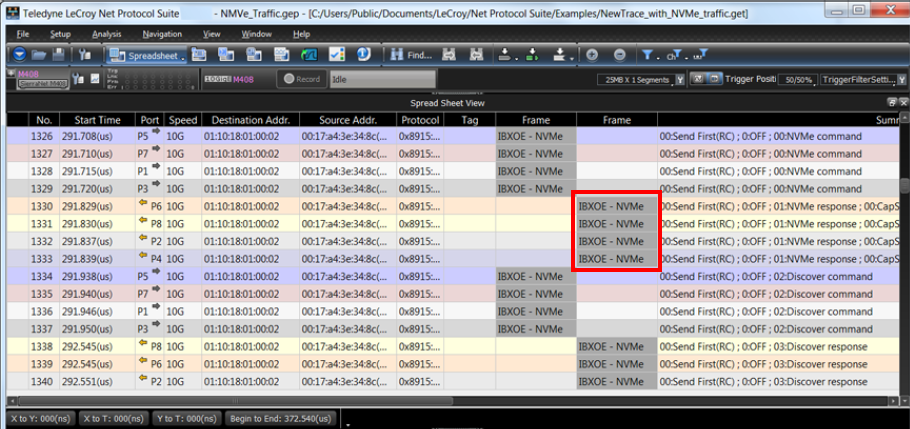Open the Window menu

(x=257, y=34)
